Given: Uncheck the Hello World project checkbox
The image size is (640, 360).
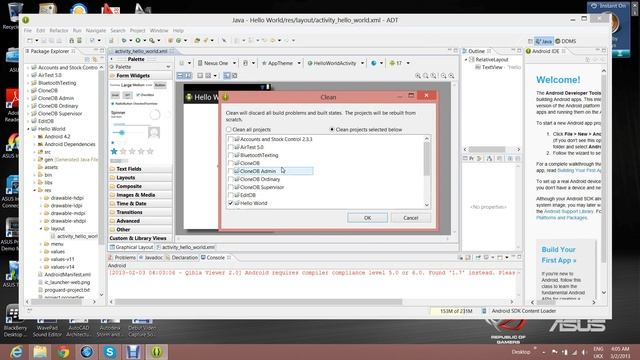Looking at the screenshot, I should [230, 203].
